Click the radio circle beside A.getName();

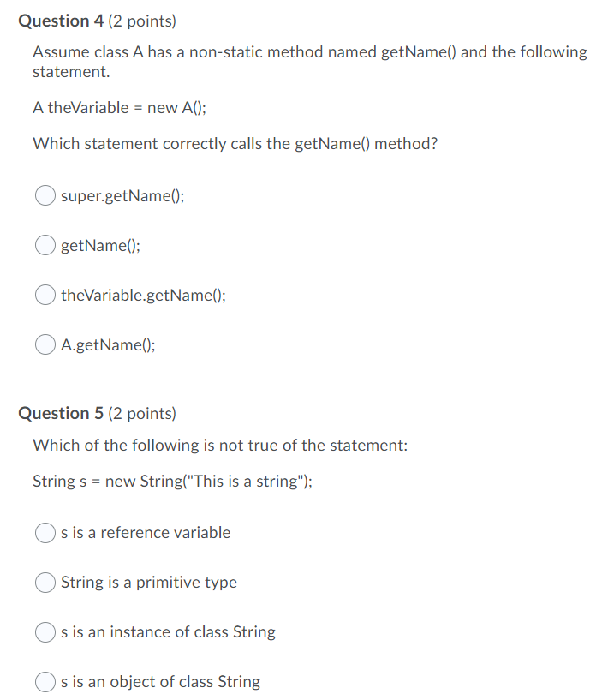click(x=45, y=344)
